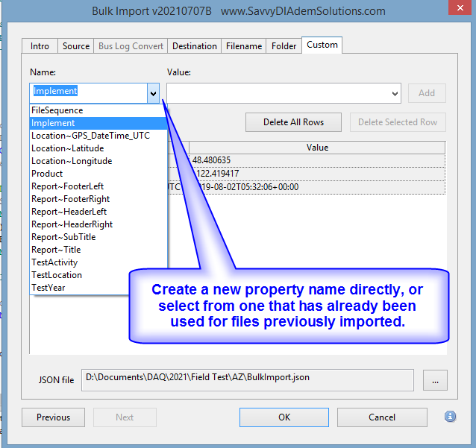Image resolution: width=476 pixels, height=448 pixels.
Task: Cancel the bulk import dialog
Action: 382,417
